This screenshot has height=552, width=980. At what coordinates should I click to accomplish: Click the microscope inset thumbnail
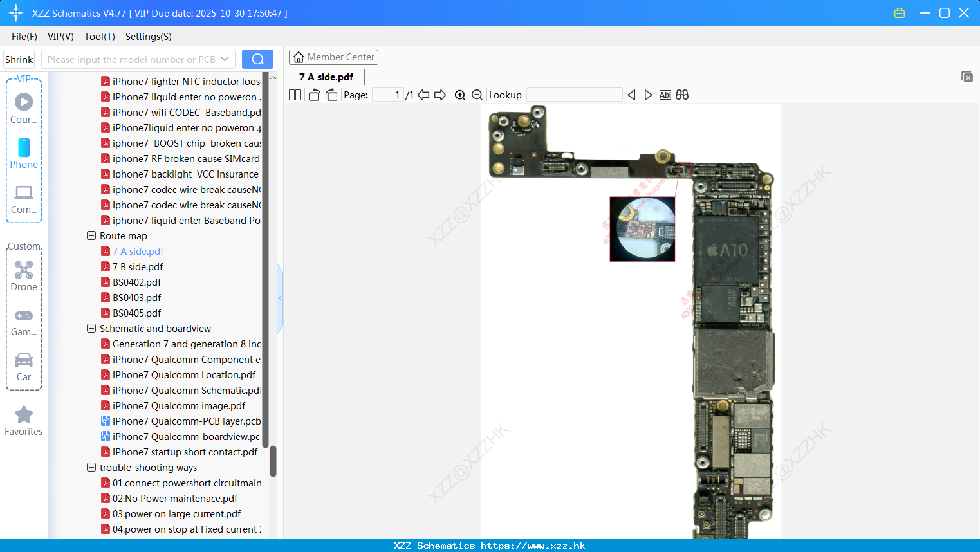(642, 229)
